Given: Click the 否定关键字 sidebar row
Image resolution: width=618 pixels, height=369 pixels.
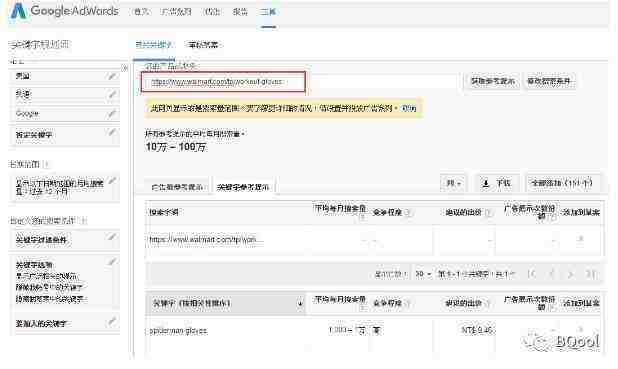Looking at the screenshot, I should point(64,135).
